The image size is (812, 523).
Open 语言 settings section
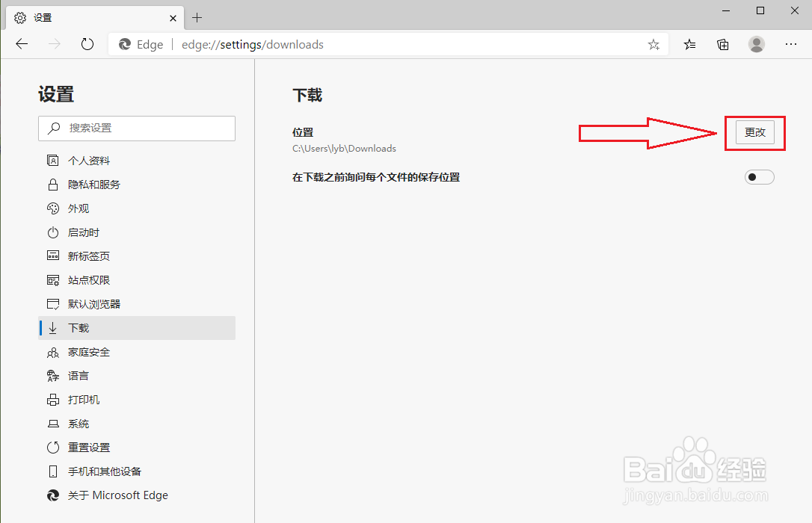137,376
